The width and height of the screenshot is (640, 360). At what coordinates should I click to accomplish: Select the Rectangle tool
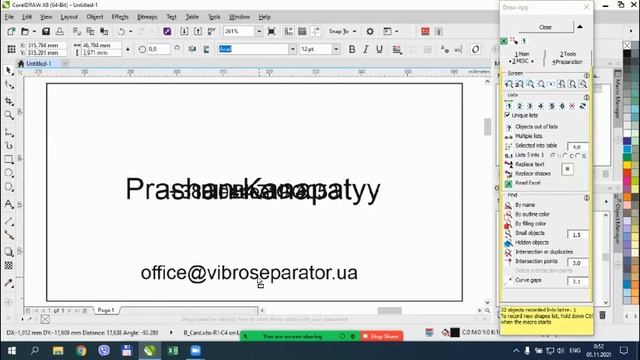(x=9, y=159)
